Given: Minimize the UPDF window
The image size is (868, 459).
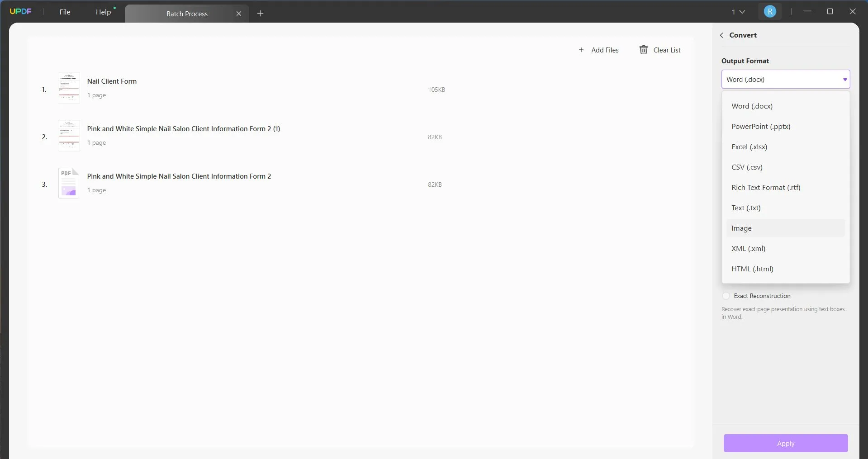Looking at the screenshot, I should point(807,12).
